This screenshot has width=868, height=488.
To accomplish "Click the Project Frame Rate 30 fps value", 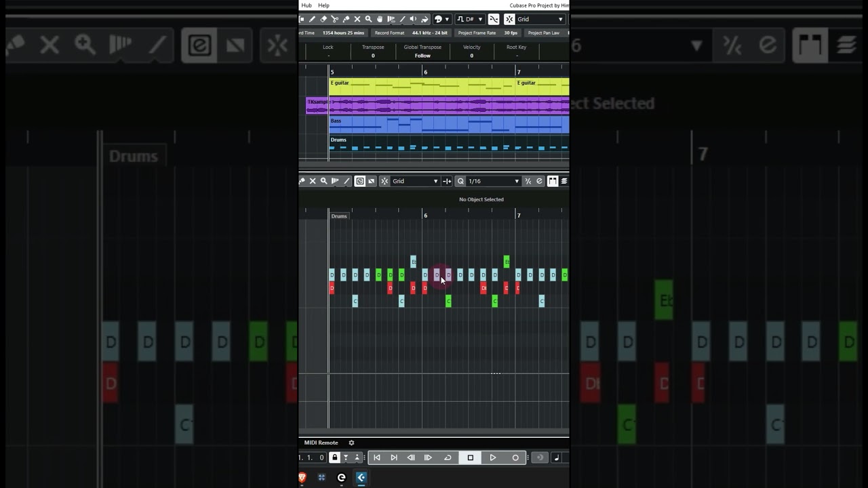I will (x=511, y=33).
